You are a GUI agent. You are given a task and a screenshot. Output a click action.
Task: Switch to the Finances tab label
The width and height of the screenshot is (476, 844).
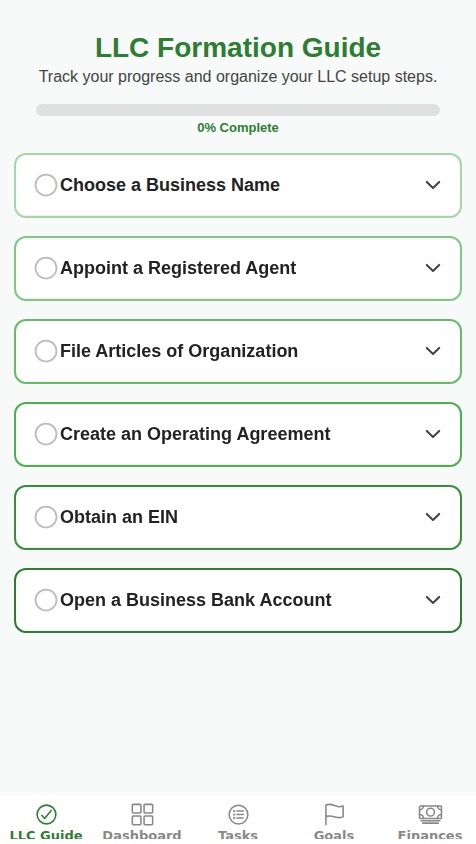[x=430, y=835]
